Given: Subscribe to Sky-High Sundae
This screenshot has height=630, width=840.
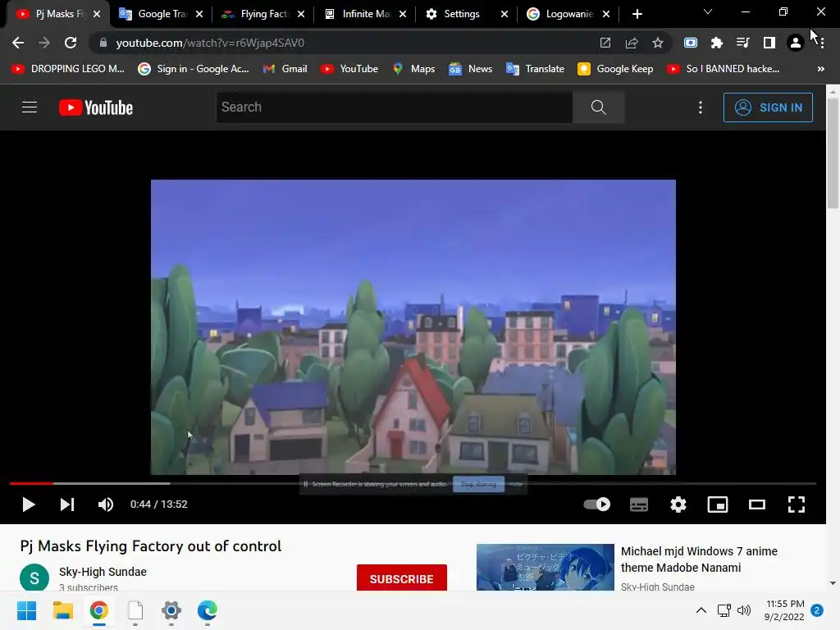Looking at the screenshot, I should coord(402,578).
